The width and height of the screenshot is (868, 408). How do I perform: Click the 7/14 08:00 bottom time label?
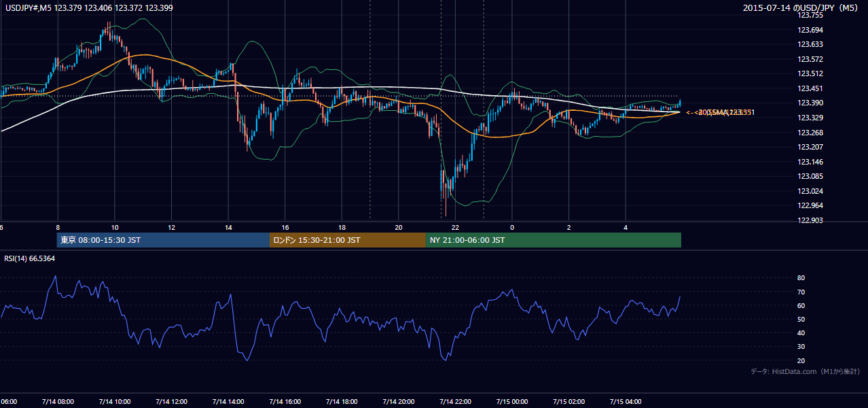click(57, 401)
